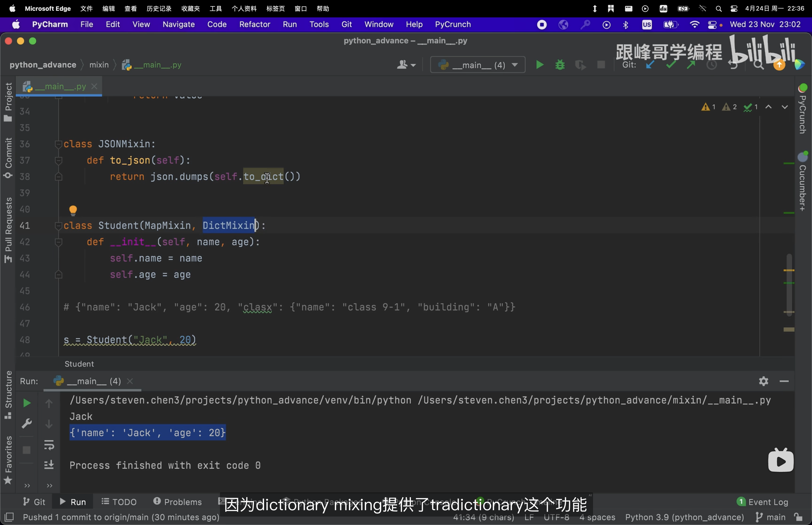This screenshot has height=525, width=812.
Task: Click the vertical scrollbar thumb in the editor
Action: (x=789, y=285)
